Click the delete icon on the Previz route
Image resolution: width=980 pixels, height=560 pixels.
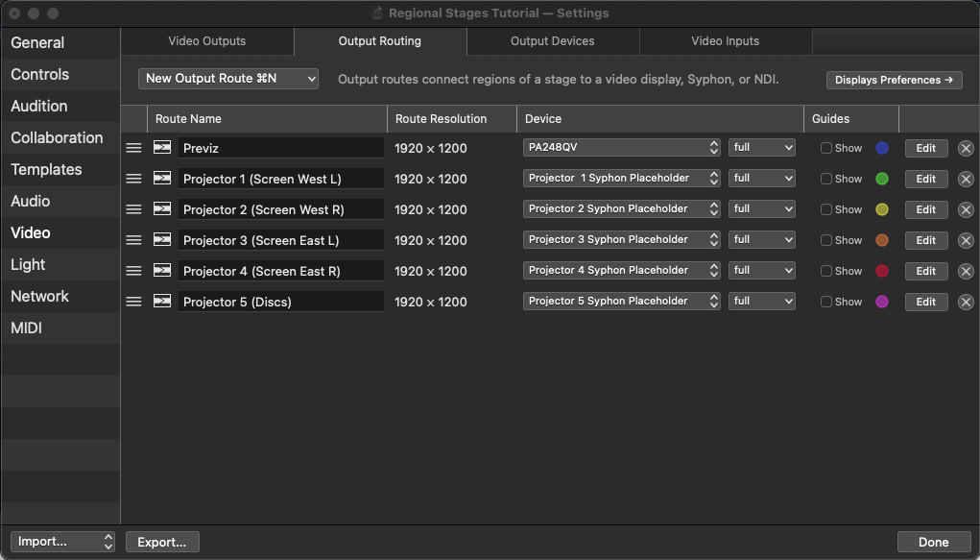click(x=966, y=148)
